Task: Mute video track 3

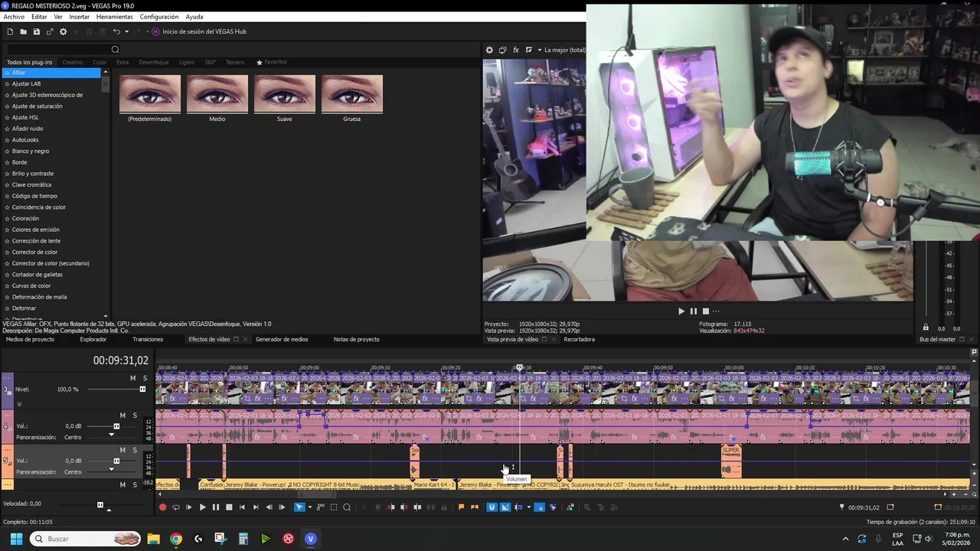Action: tap(132, 378)
